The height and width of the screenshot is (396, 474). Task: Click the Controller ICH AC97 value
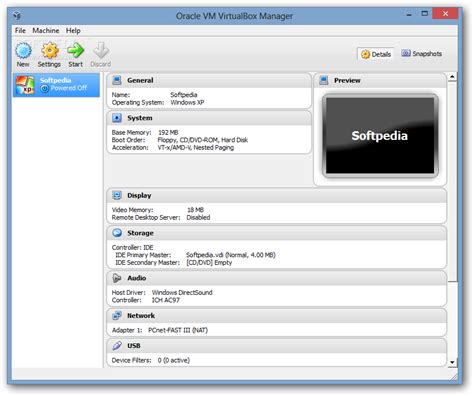(x=166, y=300)
